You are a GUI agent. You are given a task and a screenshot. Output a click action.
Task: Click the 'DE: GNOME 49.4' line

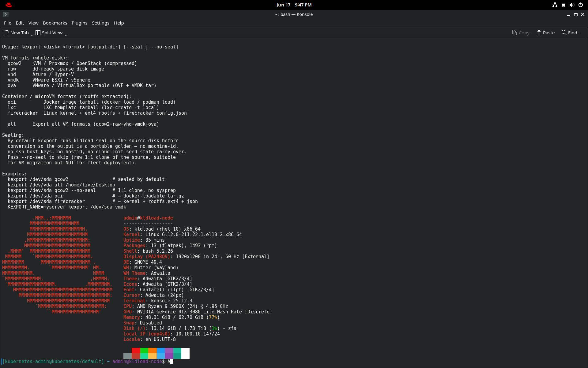click(143, 262)
